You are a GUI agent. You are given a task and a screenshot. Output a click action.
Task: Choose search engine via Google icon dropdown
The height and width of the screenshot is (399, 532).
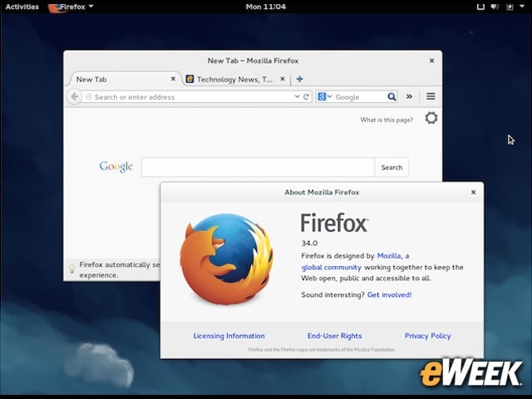coord(324,96)
